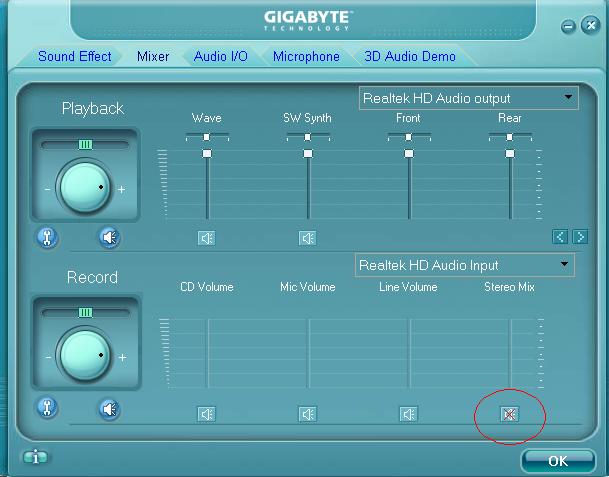
Task: Click the Record balance slider handle
Action: 85,313
